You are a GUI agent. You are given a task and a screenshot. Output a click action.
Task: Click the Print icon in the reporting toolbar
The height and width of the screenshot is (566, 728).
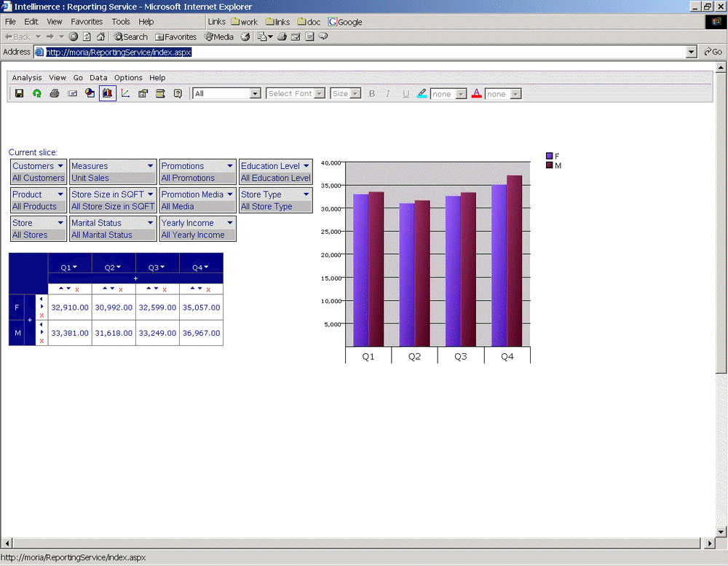pyautogui.click(x=55, y=93)
